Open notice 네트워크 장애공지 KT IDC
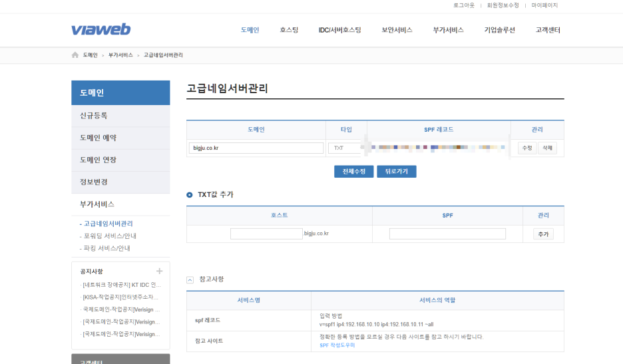623x364 pixels. point(120,285)
